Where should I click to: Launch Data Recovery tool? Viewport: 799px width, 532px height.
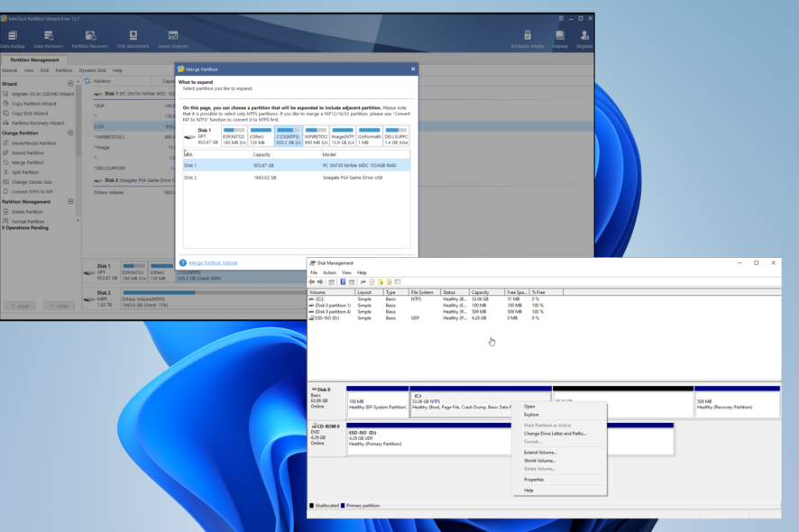click(x=49, y=40)
